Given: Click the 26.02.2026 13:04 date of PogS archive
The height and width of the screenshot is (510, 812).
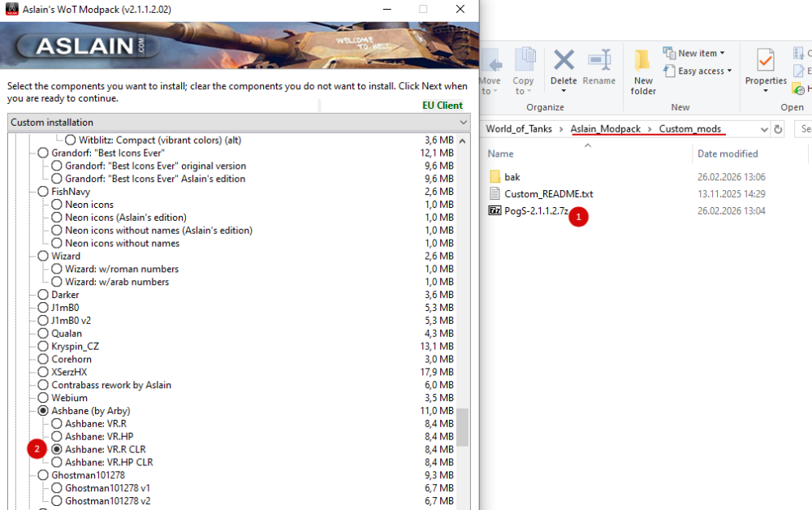Looking at the screenshot, I should click(732, 210).
